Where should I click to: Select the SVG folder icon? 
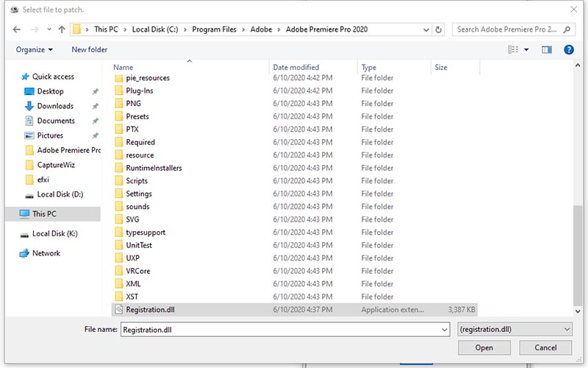click(x=119, y=219)
